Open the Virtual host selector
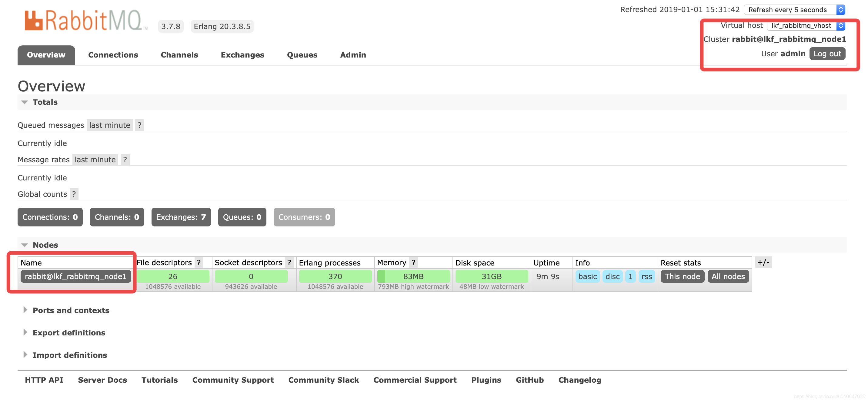Image resolution: width=868 pixels, height=402 pixels. point(806,26)
